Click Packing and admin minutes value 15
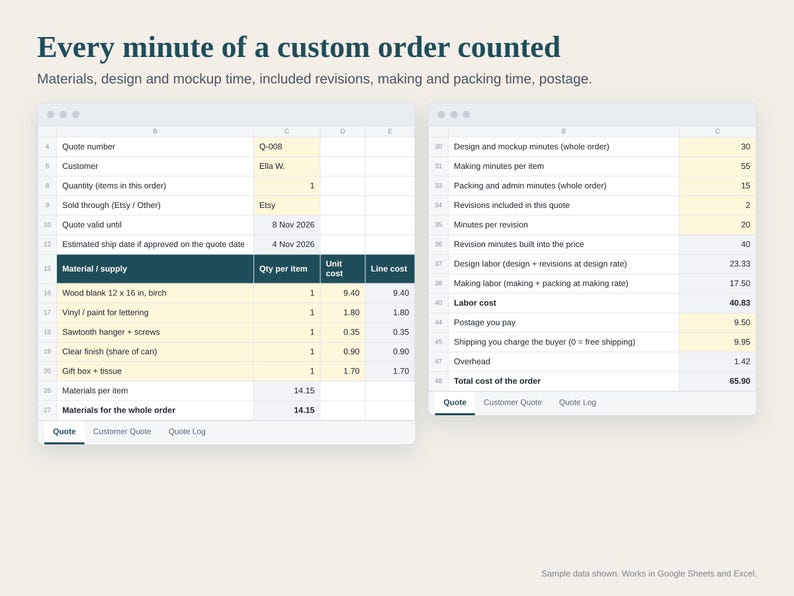The image size is (794, 596). point(718,186)
